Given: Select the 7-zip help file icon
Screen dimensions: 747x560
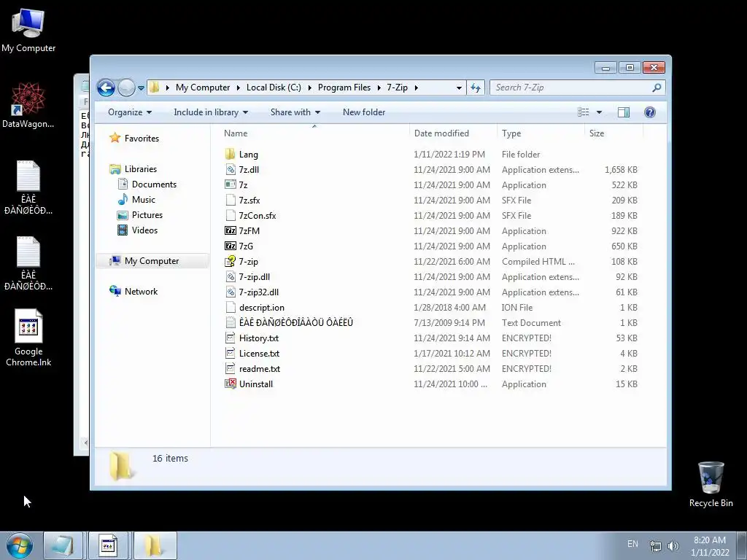Looking at the screenshot, I should [230, 262].
